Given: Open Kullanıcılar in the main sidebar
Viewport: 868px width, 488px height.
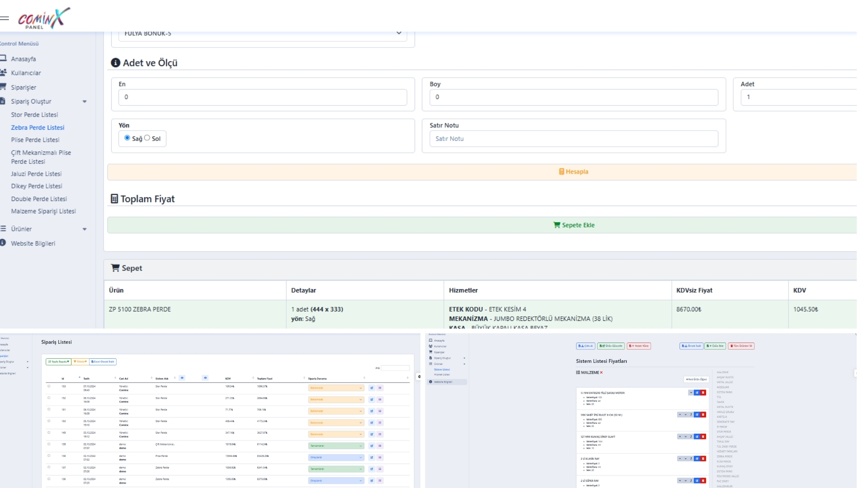Looking at the screenshot, I should (26, 73).
